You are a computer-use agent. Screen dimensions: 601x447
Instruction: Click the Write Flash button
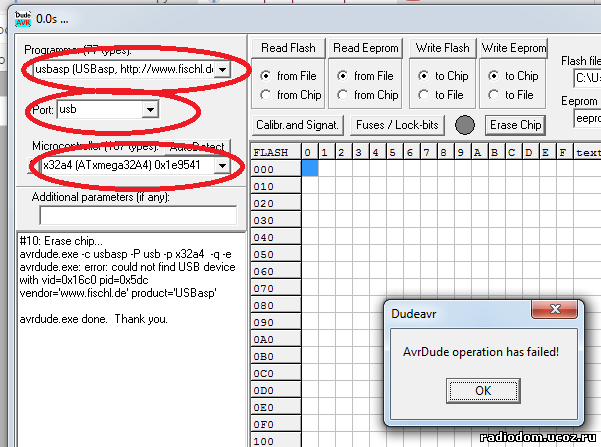(443, 48)
